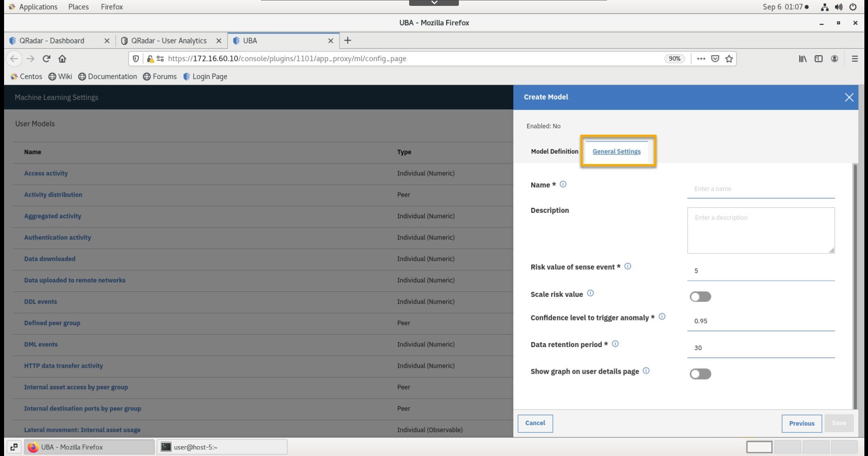
Task: Switch to user@host-5 terminal in taskbar
Action: pyautogui.click(x=222, y=447)
